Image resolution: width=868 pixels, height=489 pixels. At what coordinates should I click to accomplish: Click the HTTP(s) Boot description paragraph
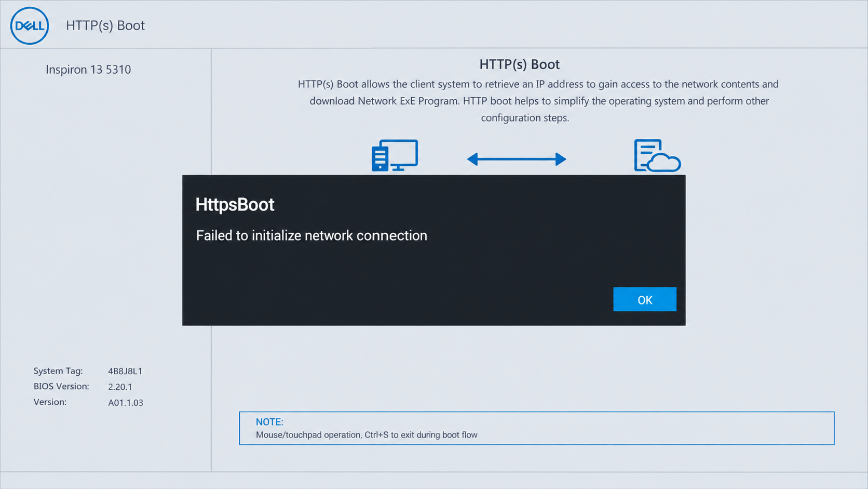(x=538, y=101)
